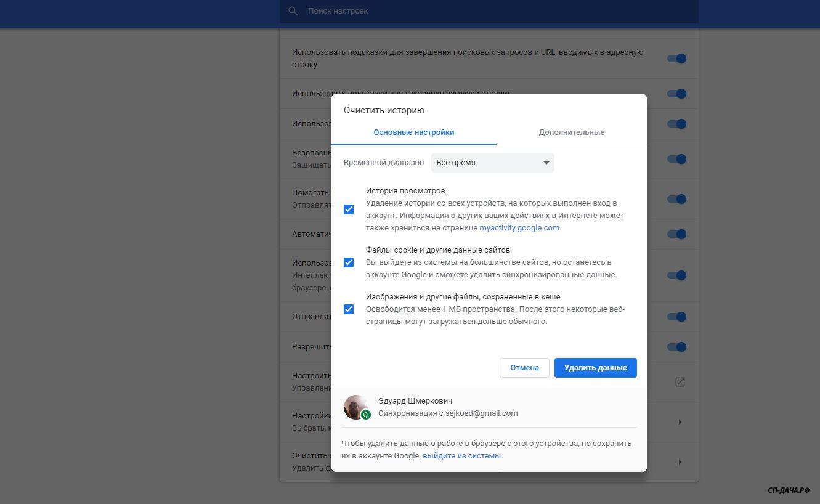Viewport: 820px width, 504px height.
Task: Uncheck Файлы cookie и другие данные сайтов
Action: click(349, 262)
